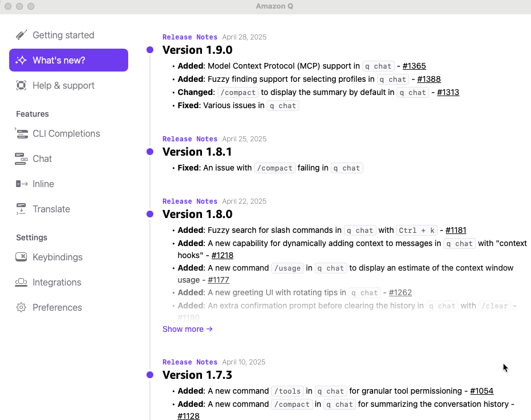Open Help & support section

pos(69,85)
